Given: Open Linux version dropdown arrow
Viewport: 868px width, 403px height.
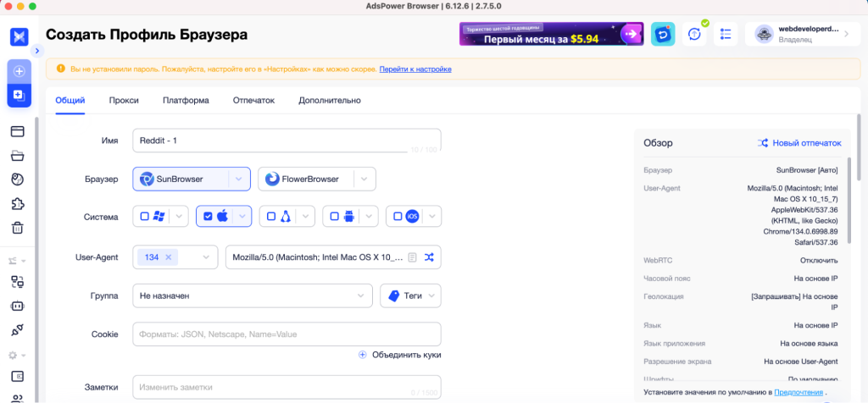Looking at the screenshot, I should tap(305, 217).
